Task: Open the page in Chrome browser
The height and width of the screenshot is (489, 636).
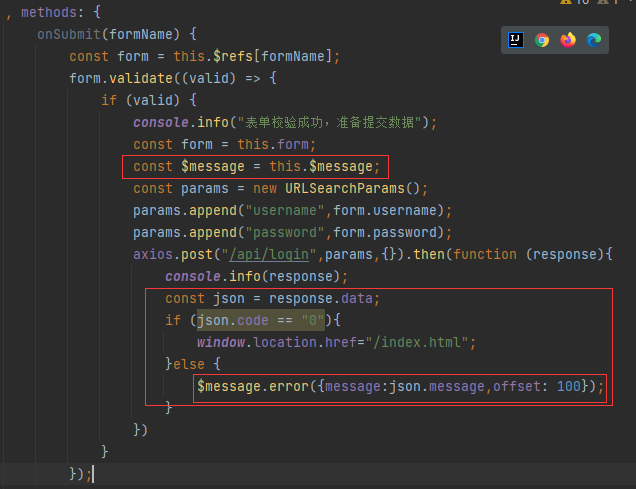Action: pyautogui.click(x=542, y=40)
